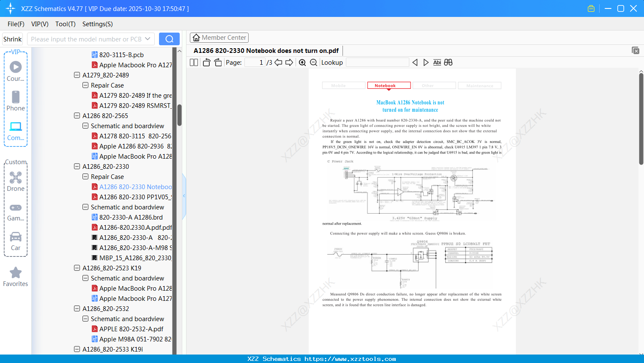Open A1279 820-2489 If the green repair case
The image size is (644, 363).
135,95
